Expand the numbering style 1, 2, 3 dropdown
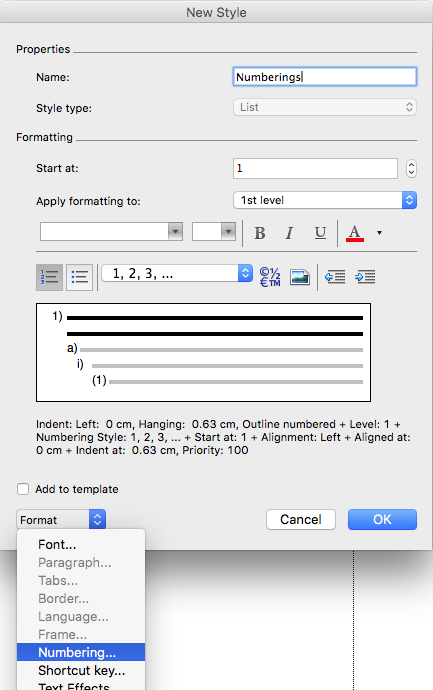 click(177, 274)
